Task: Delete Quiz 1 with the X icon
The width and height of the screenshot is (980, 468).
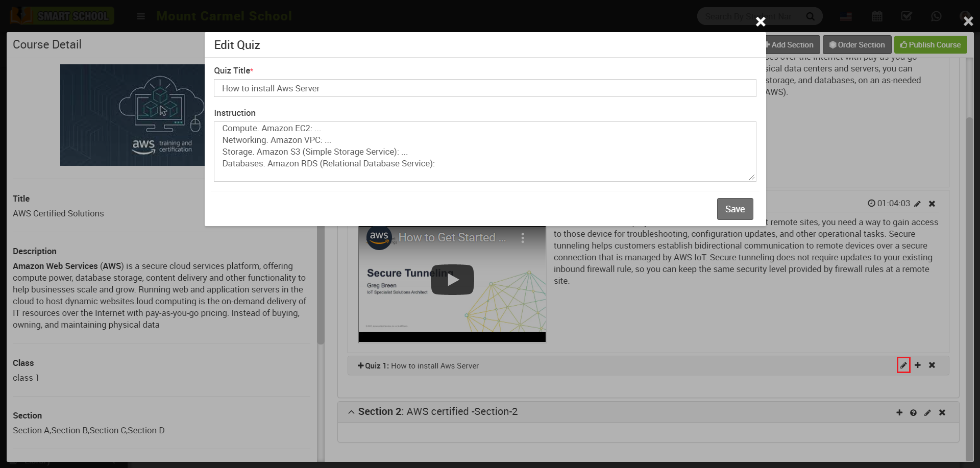Action: coord(932,365)
